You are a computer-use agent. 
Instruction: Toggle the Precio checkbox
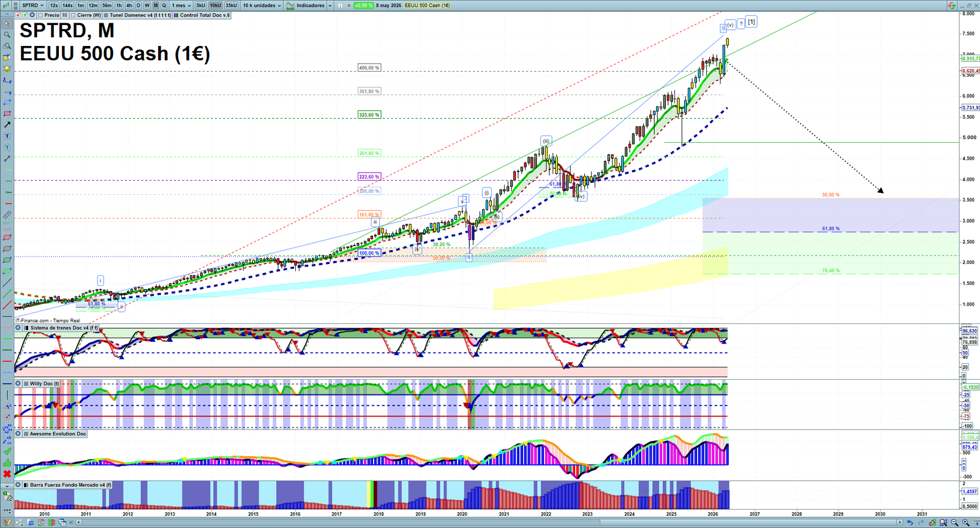pyautogui.click(x=40, y=15)
